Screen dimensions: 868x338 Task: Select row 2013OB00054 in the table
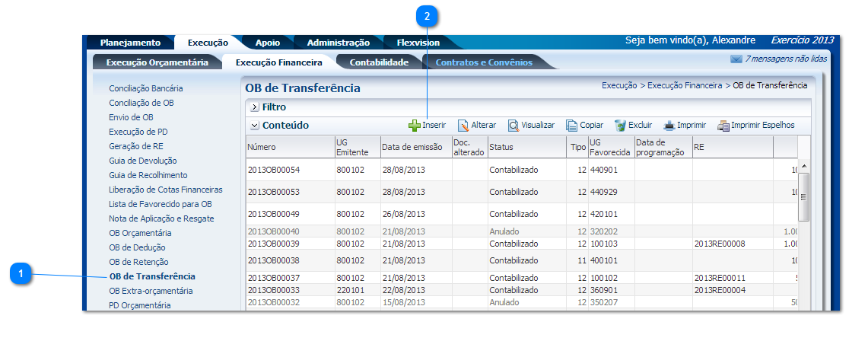pos(274,170)
